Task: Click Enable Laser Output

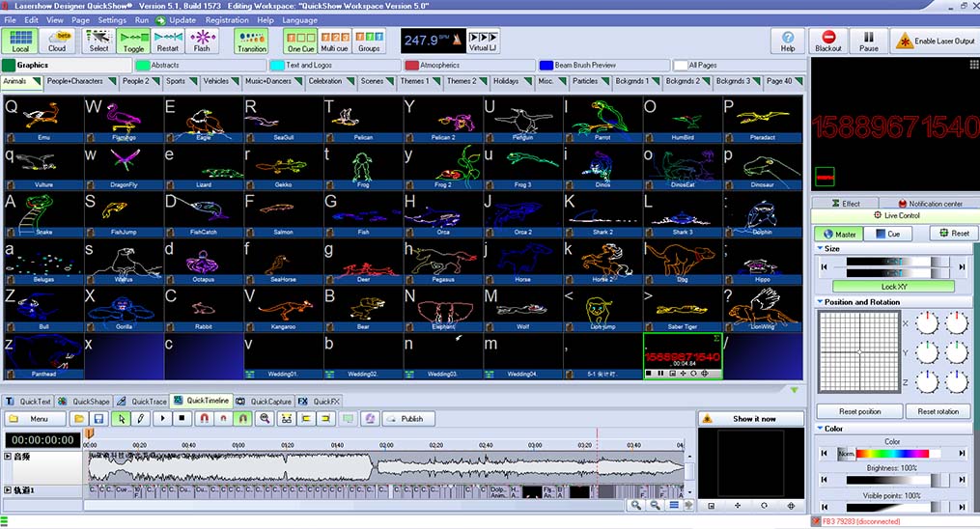Action: [x=935, y=41]
